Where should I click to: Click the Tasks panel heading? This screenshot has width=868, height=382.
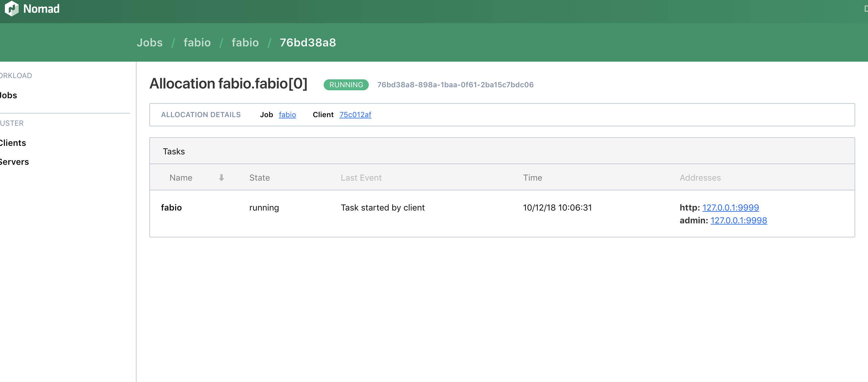pyautogui.click(x=174, y=151)
